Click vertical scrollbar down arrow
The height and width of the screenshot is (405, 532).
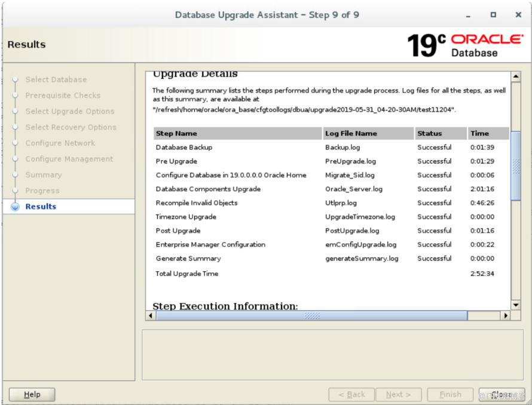click(515, 305)
